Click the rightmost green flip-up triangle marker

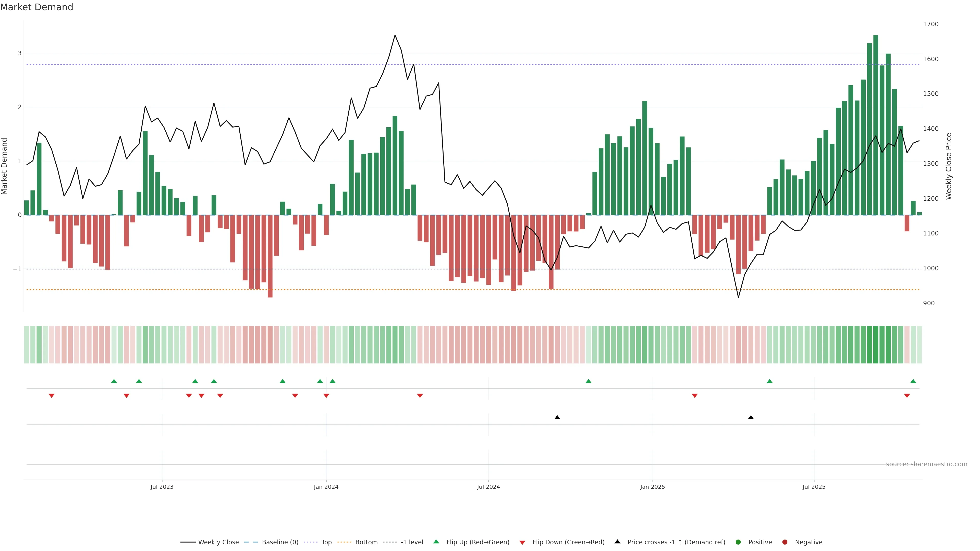tap(913, 381)
